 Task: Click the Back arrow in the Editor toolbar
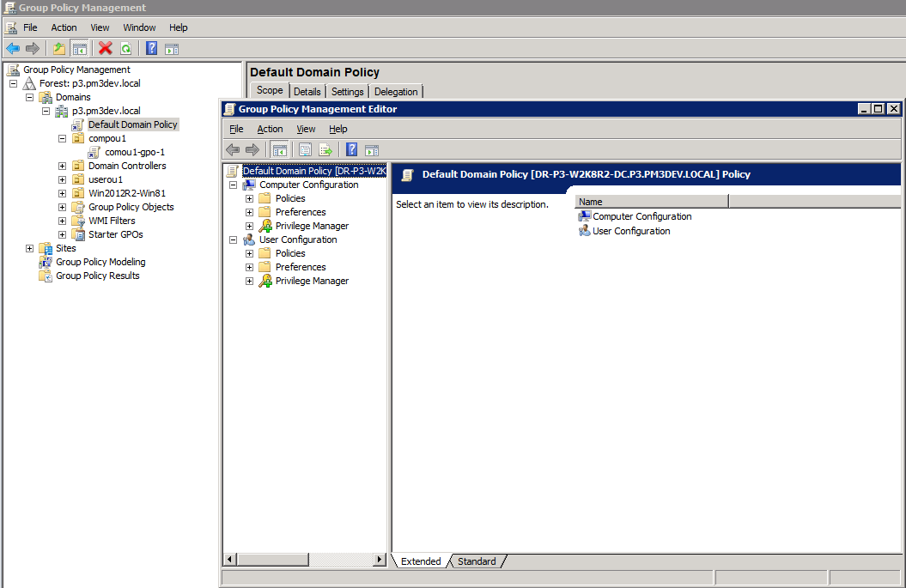click(233, 150)
